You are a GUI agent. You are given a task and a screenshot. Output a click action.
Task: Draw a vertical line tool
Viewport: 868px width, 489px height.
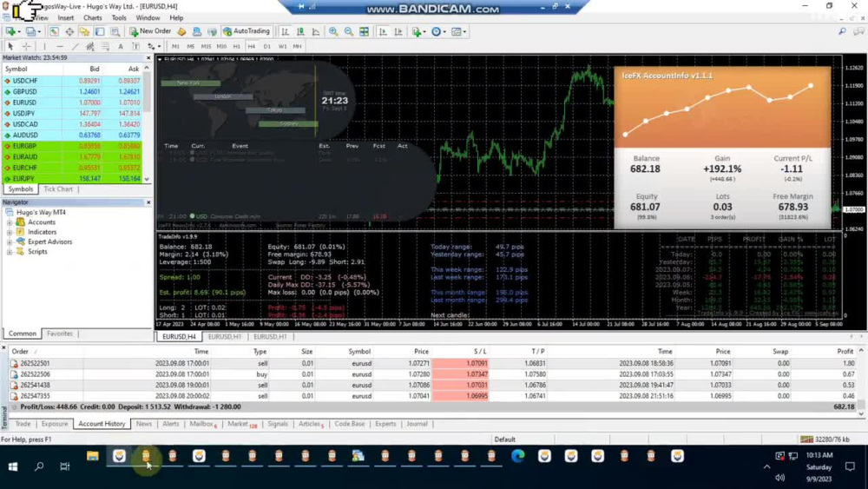45,47
